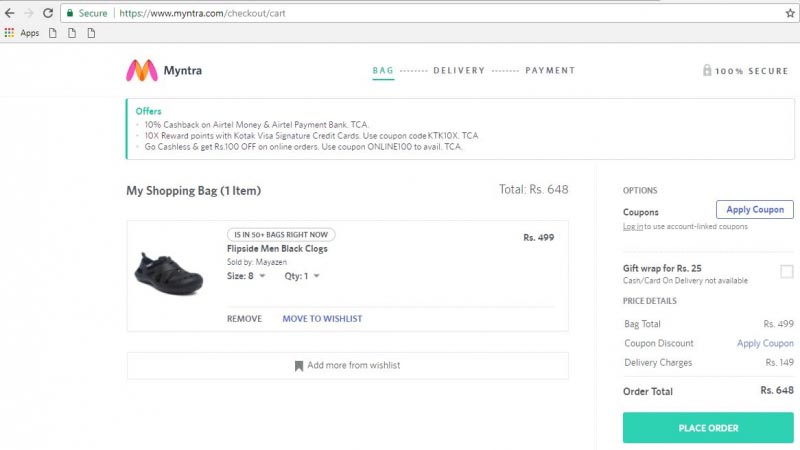Select the DELIVERY checkout step
The height and width of the screenshot is (450, 800).
(x=459, y=70)
